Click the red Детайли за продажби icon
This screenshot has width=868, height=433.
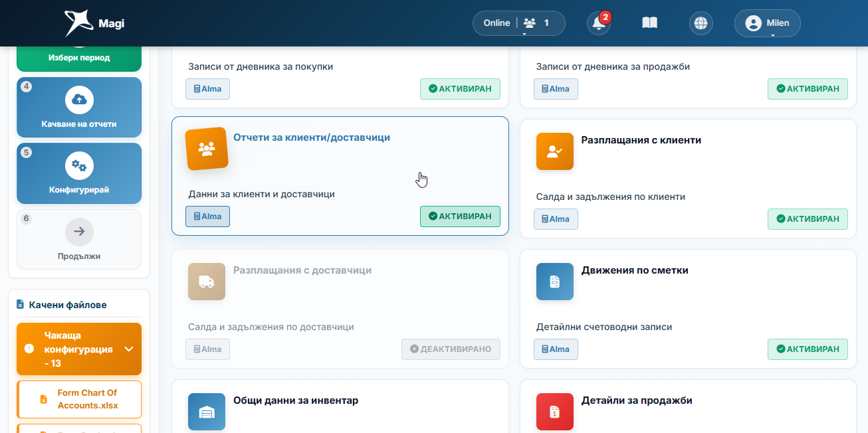(555, 412)
